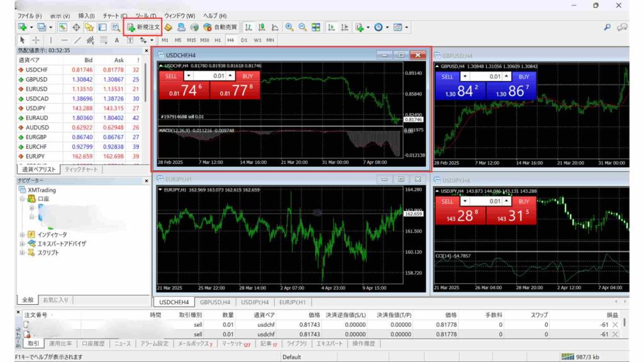This screenshot has width=644, height=362.
Task: Open search with magnifier icon at top right
Action: [607, 27]
